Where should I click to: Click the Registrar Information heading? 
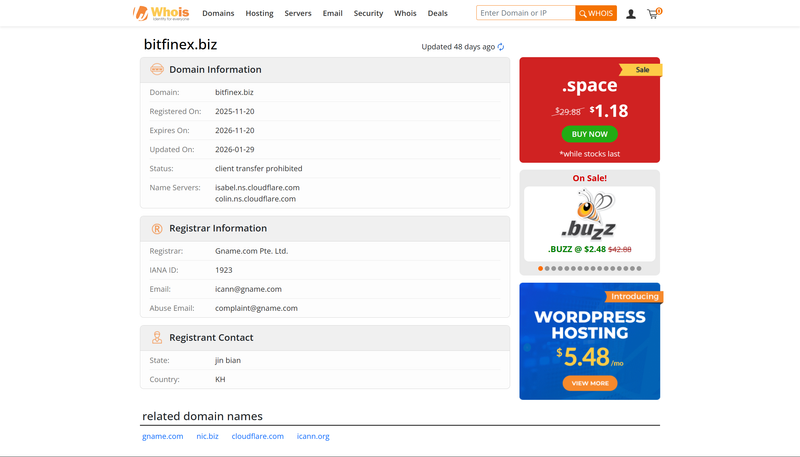pos(218,228)
